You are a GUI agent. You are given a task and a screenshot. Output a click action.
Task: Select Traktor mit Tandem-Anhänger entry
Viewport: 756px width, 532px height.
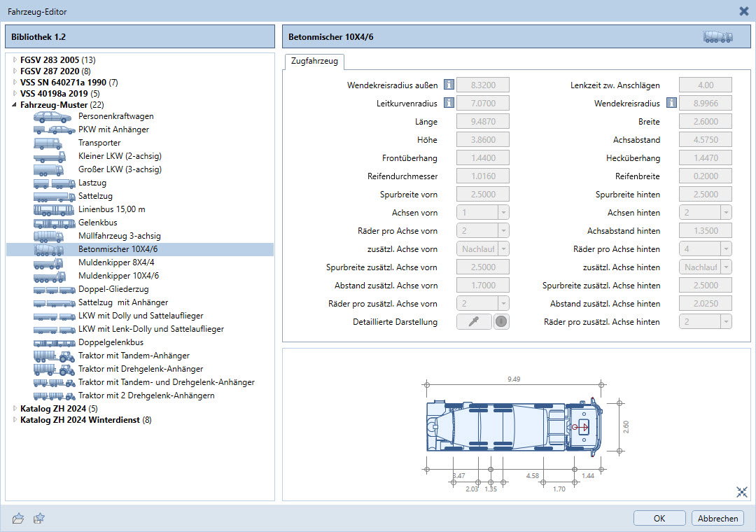pos(134,356)
